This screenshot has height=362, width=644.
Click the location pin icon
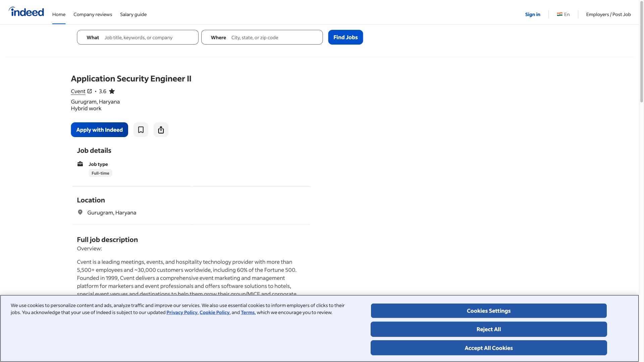(80, 212)
